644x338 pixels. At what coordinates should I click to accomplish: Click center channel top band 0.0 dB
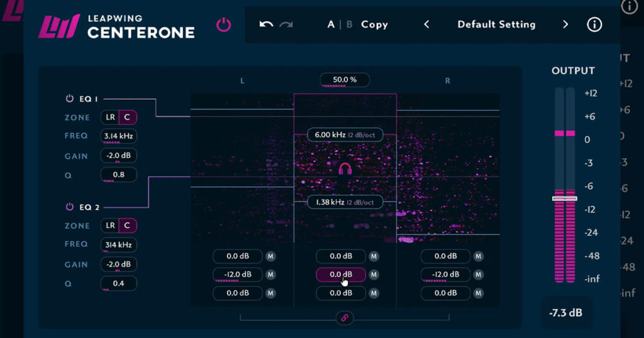tap(340, 256)
